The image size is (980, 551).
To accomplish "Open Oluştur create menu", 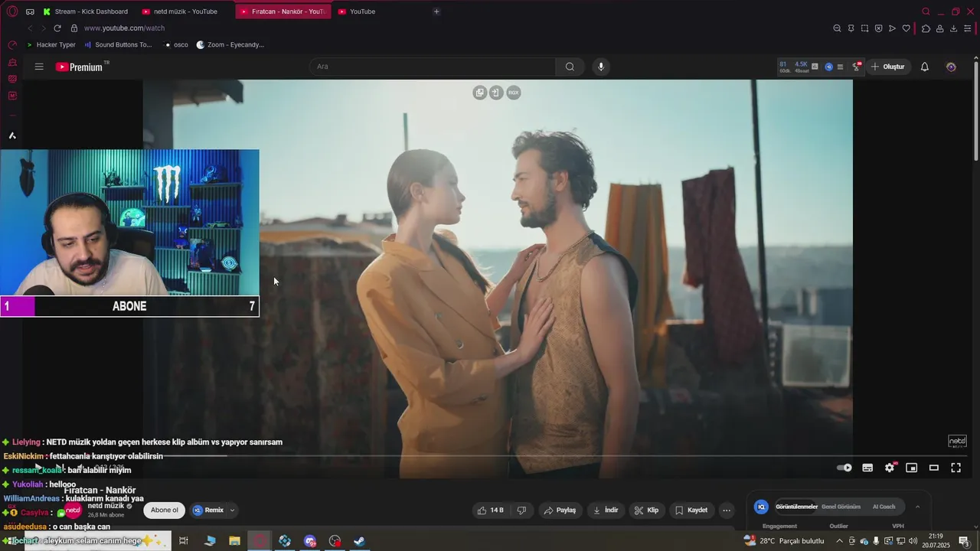I will click(887, 67).
